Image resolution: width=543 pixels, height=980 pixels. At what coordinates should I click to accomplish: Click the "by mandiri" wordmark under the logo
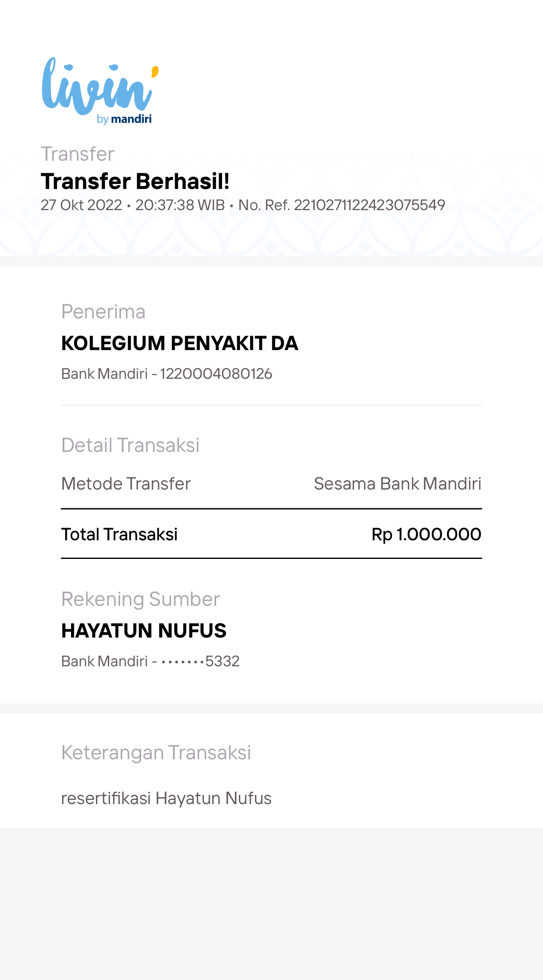pyautogui.click(x=124, y=119)
